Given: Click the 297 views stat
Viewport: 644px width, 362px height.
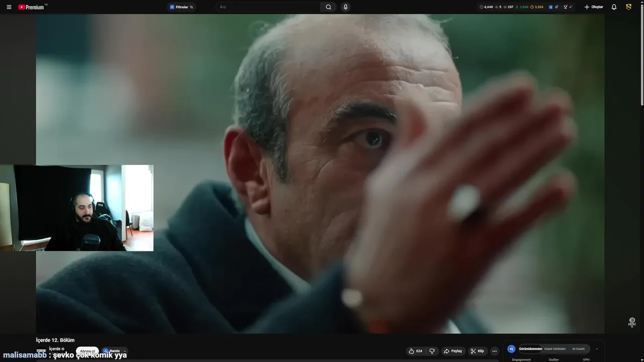Looking at the screenshot, I should pos(509,7).
